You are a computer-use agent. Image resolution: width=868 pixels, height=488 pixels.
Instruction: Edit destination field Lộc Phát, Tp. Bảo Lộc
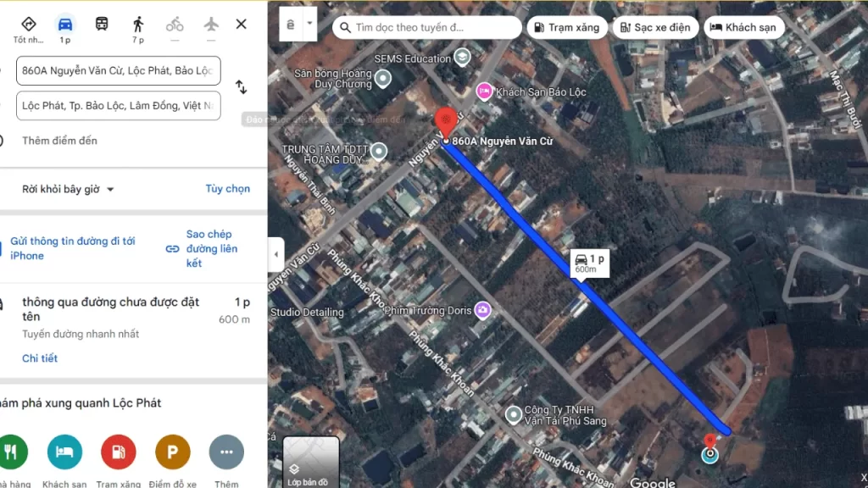pos(119,106)
